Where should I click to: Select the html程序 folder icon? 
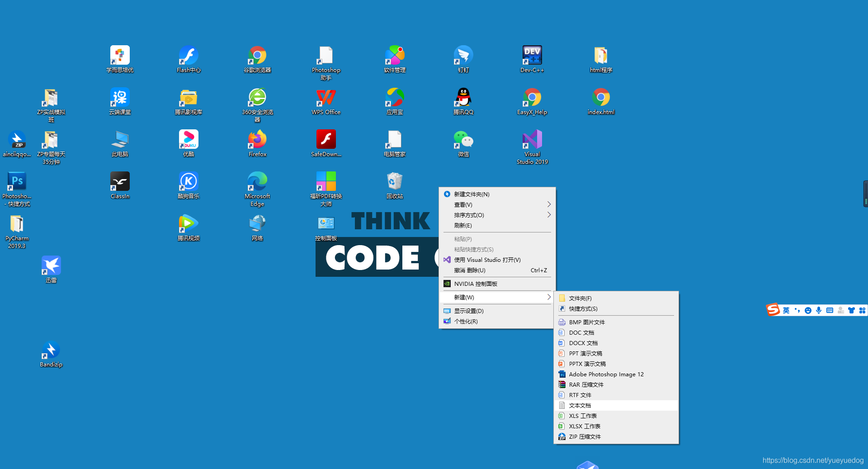[601, 59]
